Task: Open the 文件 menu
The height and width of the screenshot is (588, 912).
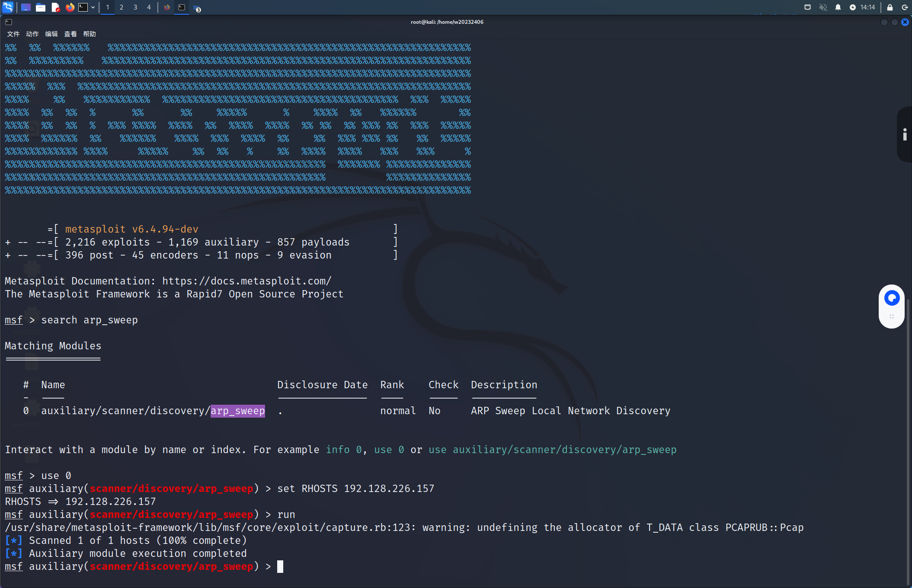Action: (x=13, y=34)
